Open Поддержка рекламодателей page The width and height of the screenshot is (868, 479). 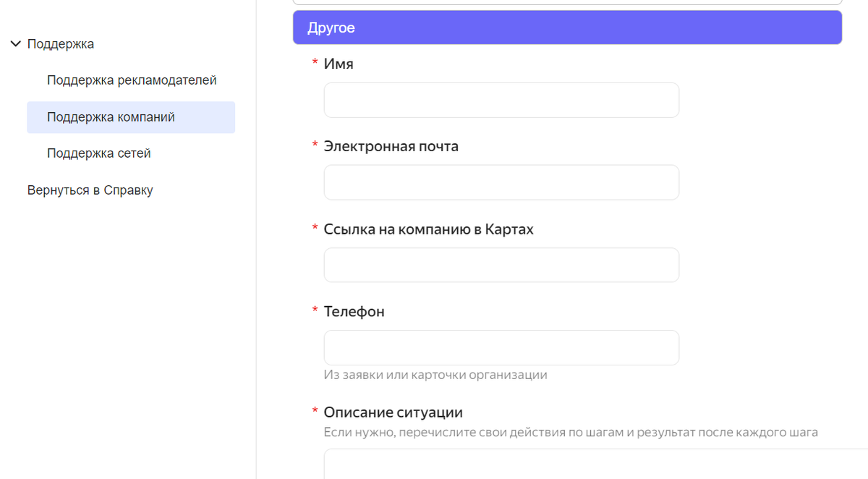click(x=132, y=80)
